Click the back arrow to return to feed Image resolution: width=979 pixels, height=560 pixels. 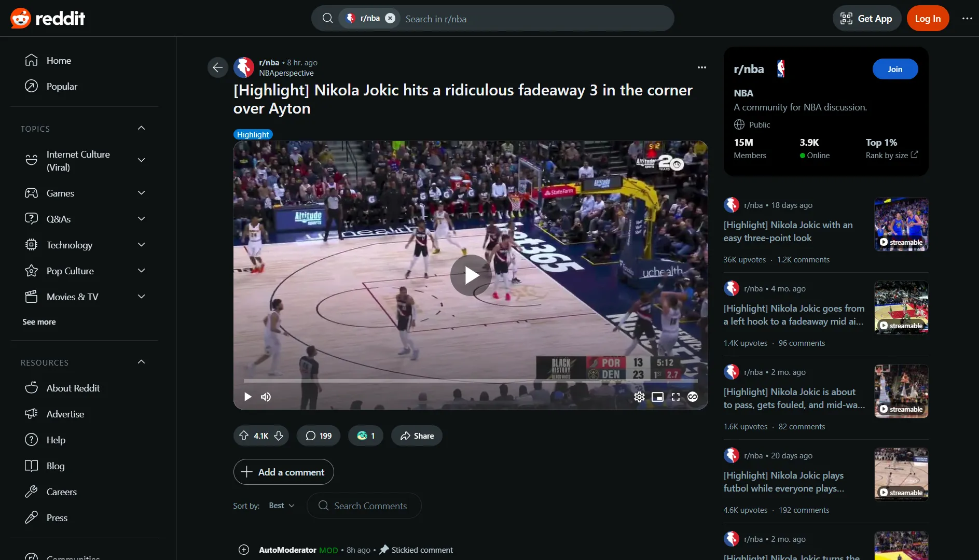click(x=217, y=67)
